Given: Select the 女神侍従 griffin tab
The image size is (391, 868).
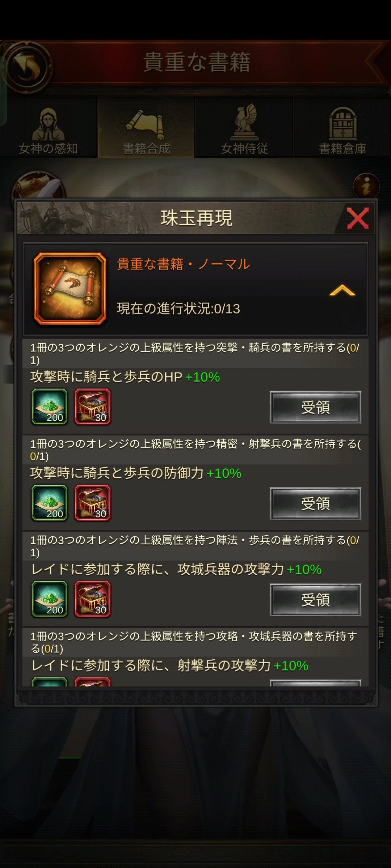Looking at the screenshot, I should pyautogui.click(x=245, y=131).
